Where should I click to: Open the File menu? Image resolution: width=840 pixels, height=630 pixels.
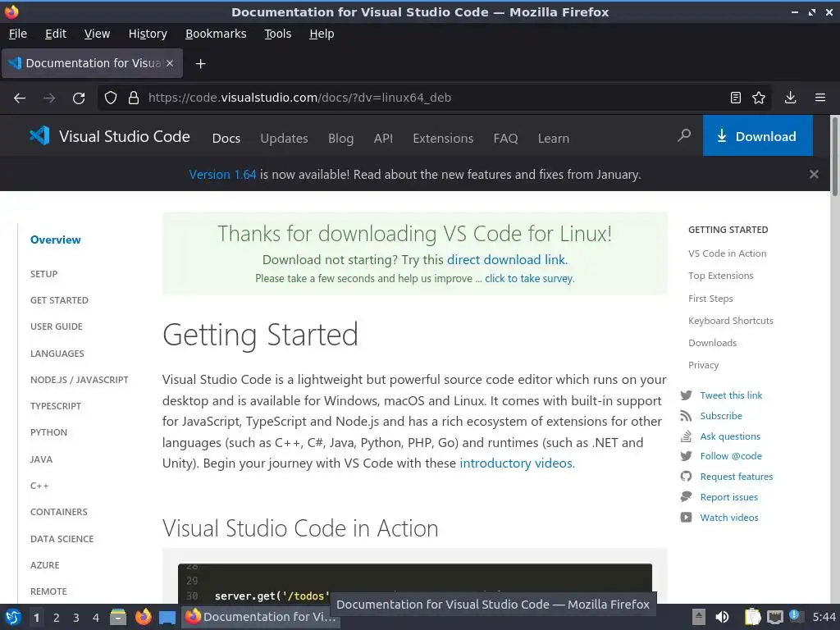pyautogui.click(x=18, y=34)
